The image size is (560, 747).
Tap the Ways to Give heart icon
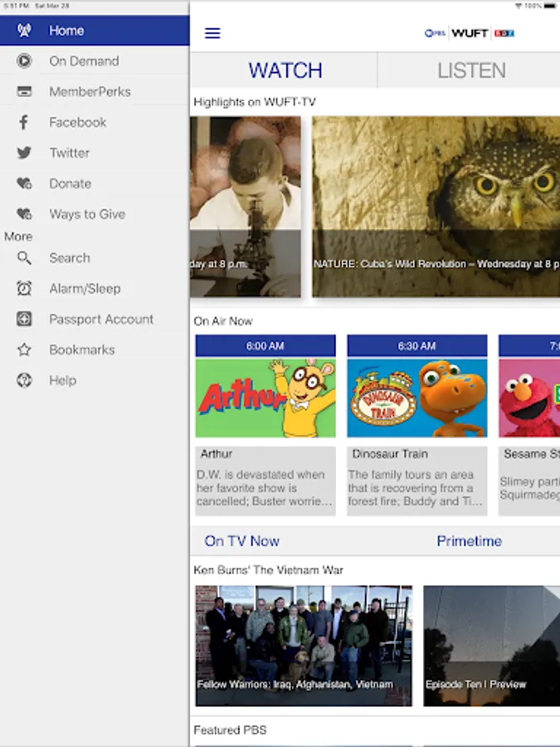tap(24, 214)
